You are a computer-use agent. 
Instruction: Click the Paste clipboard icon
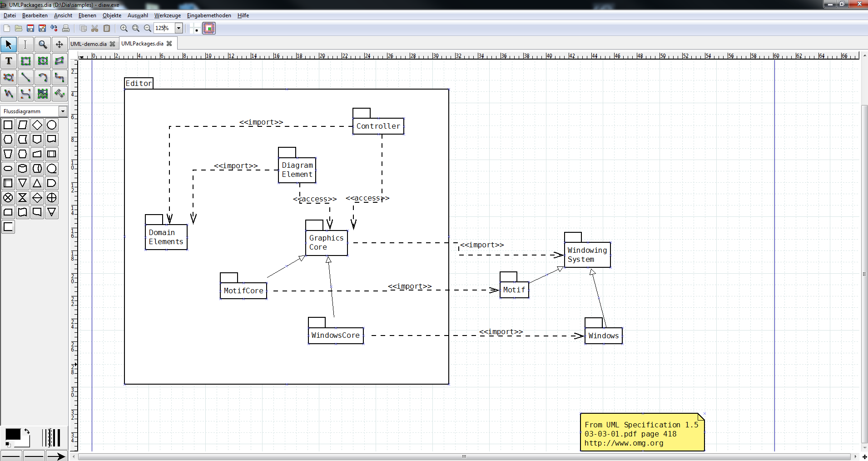[x=107, y=28]
